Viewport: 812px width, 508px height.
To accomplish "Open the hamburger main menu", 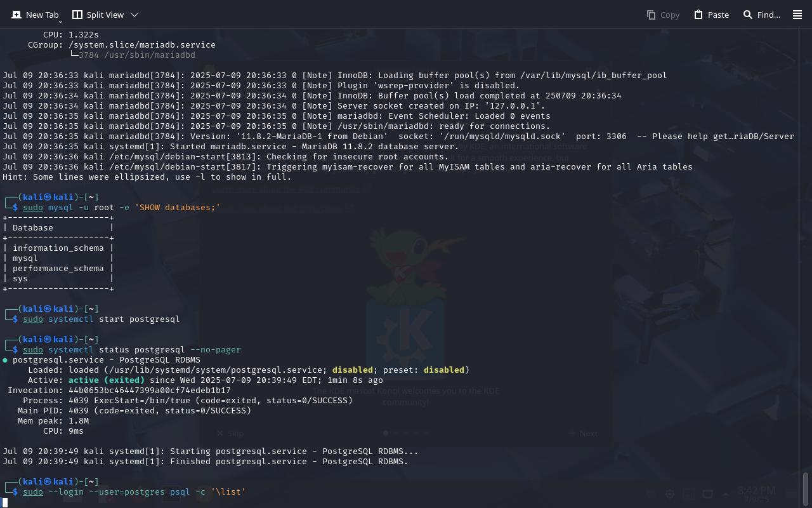I will [797, 15].
